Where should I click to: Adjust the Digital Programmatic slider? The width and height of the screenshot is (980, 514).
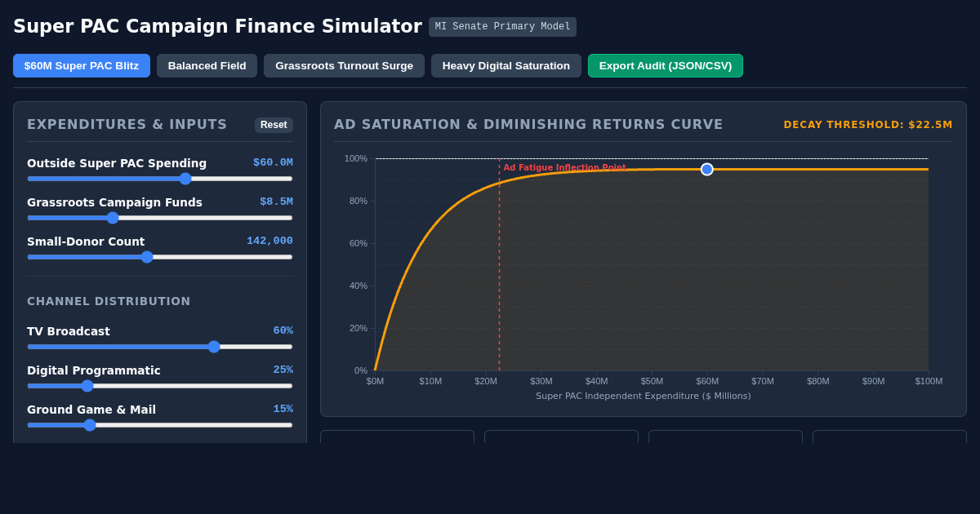[160, 386]
